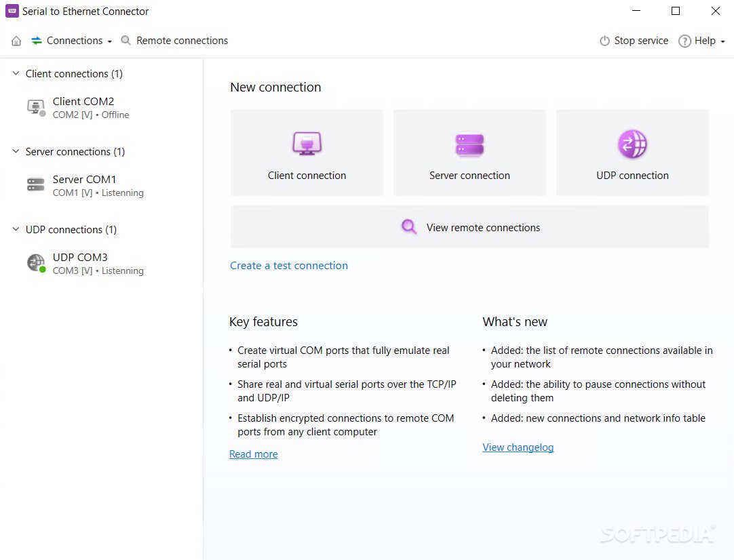Open the Connections dropdown arrow
Image resolution: width=734 pixels, height=560 pixels.
point(109,41)
